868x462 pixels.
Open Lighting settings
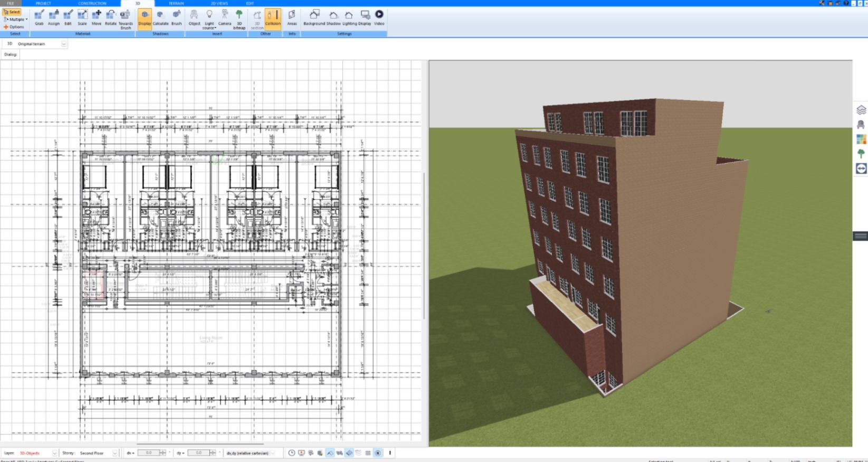coord(349,17)
